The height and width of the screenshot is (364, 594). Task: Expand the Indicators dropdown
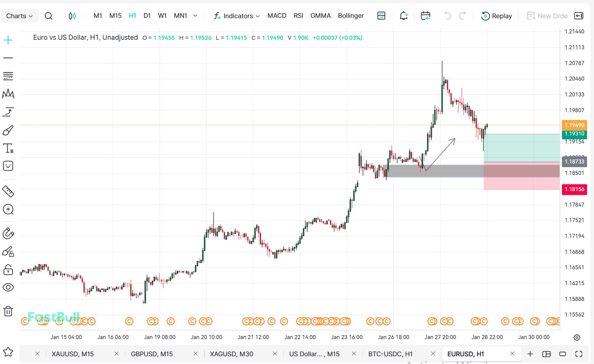coord(237,16)
